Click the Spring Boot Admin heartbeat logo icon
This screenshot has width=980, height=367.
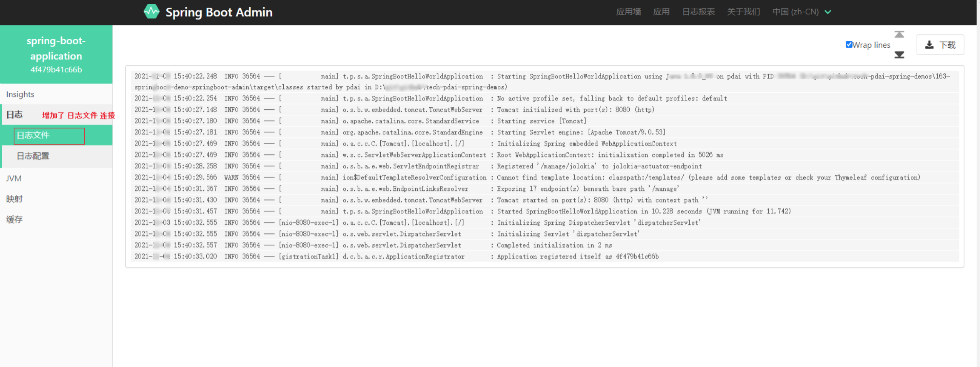[151, 12]
